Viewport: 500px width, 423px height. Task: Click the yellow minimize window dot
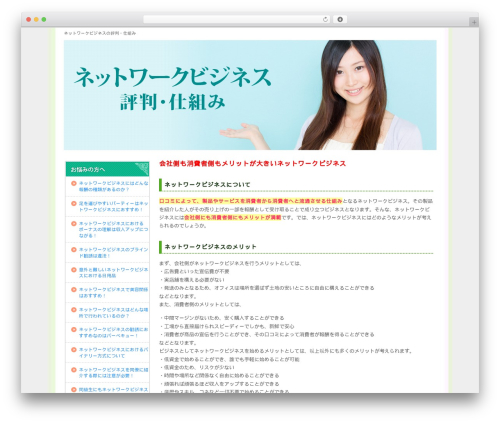[36, 19]
